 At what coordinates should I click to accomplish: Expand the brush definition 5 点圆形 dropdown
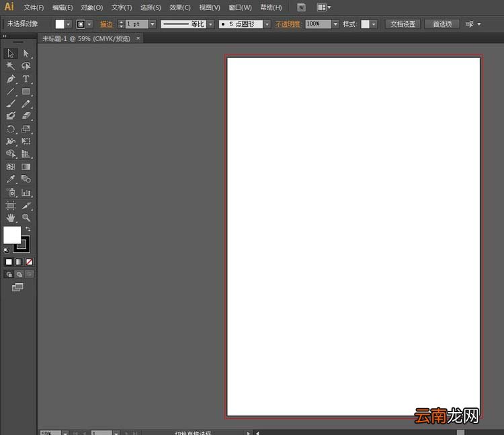coord(267,24)
